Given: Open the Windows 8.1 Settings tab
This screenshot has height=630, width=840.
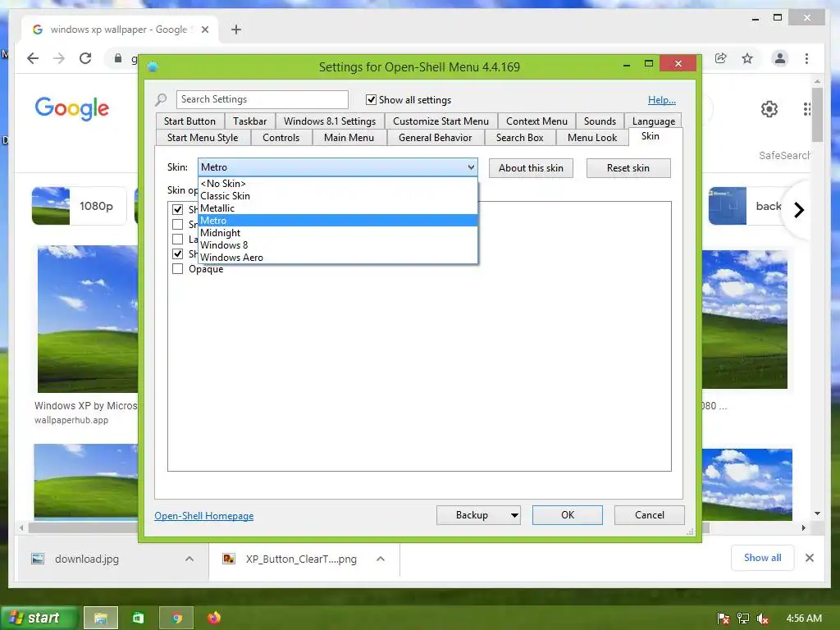Looking at the screenshot, I should 330,121.
